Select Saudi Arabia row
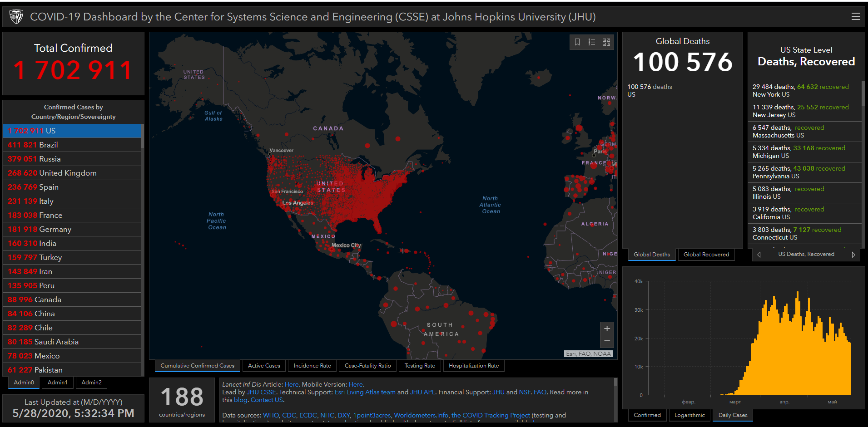Viewport: 868px width, 427px height. [x=72, y=342]
